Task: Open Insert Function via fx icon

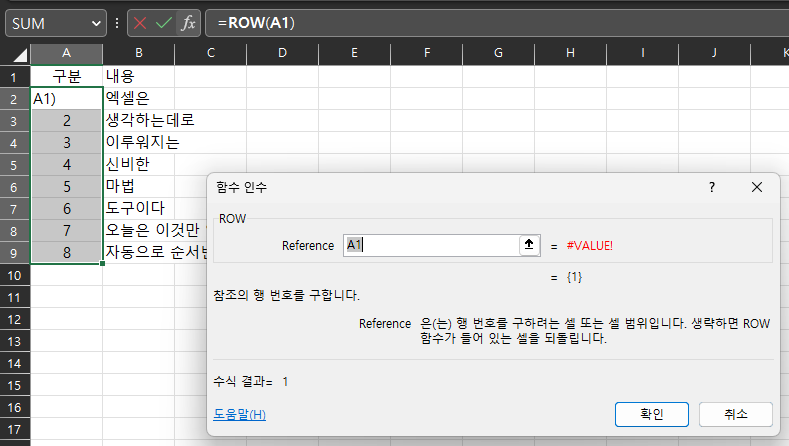Action: point(188,23)
